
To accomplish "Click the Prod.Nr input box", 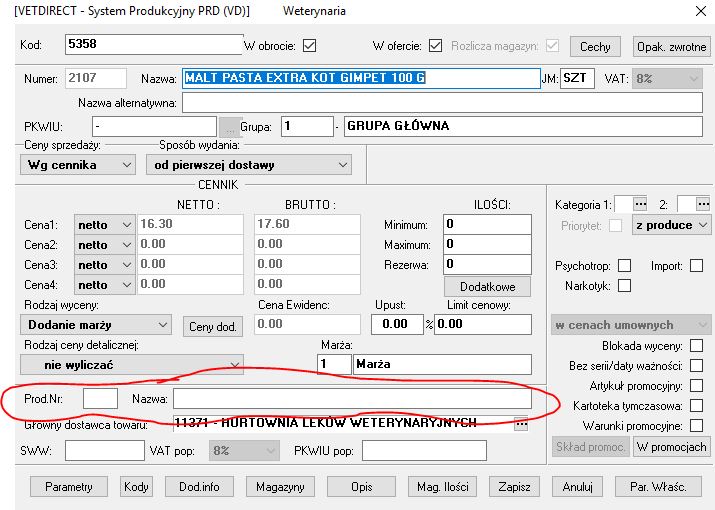I will (100, 399).
